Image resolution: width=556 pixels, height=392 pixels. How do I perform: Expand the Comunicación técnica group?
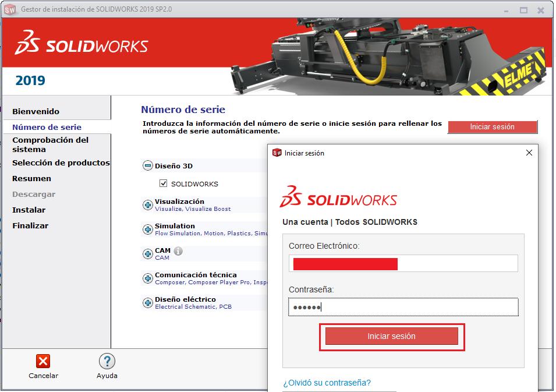coord(147,278)
